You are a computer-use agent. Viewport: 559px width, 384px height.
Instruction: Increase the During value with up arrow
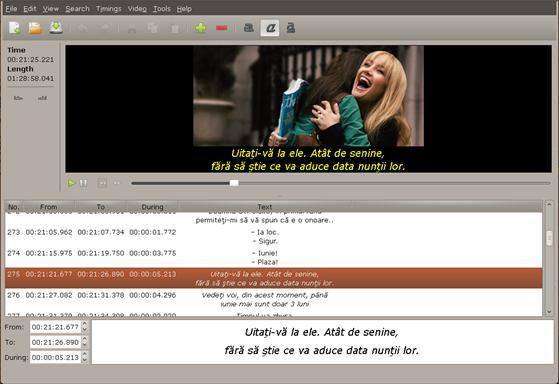pyautogui.click(x=84, y=354)
